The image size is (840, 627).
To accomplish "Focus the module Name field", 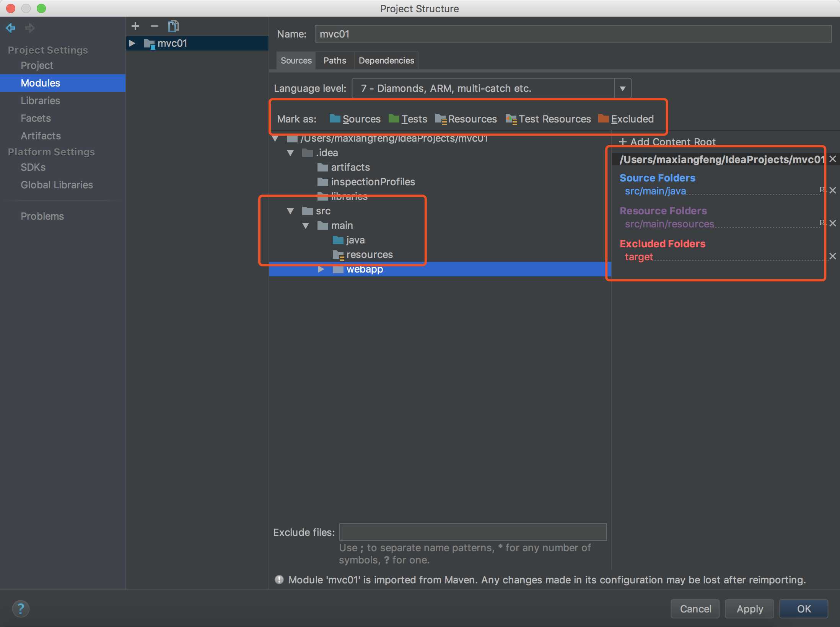I will 573,34.
